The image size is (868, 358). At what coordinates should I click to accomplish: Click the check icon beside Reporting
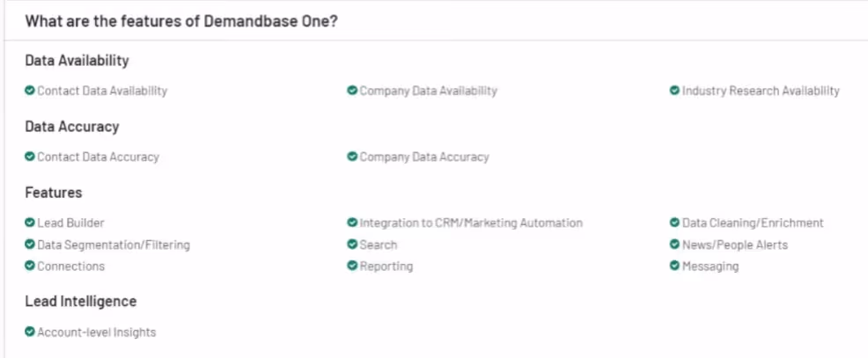[352, 266]
